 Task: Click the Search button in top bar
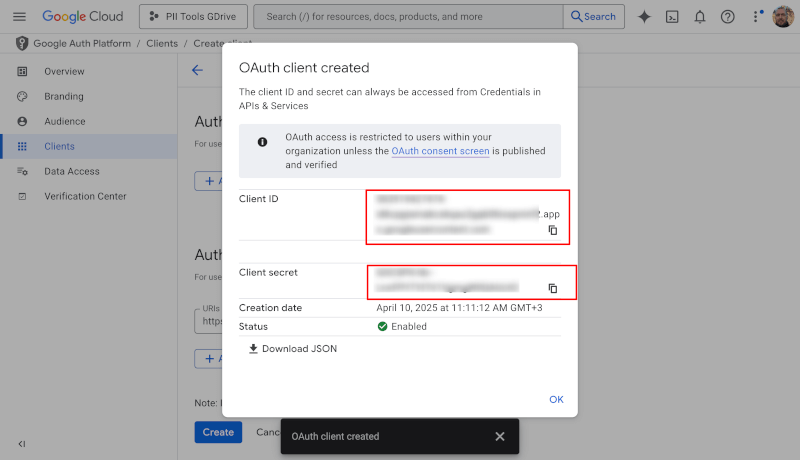[x=594, y=17]
